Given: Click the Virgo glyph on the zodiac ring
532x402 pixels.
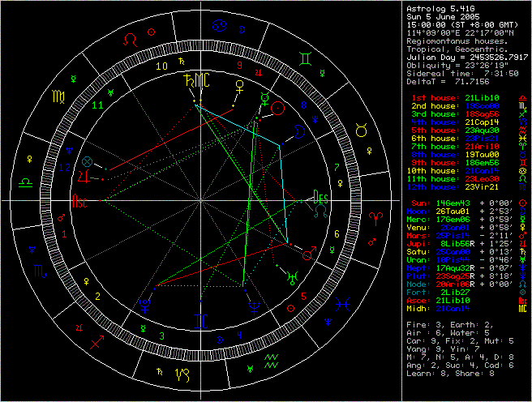Looking at the screenshot, I should tap(59, 96).
